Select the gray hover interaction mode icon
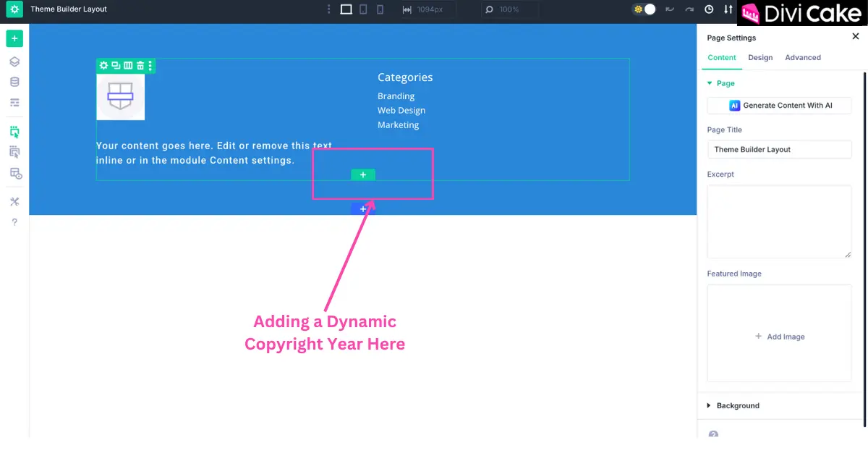The image size is (868, 456). coord(14,152)
